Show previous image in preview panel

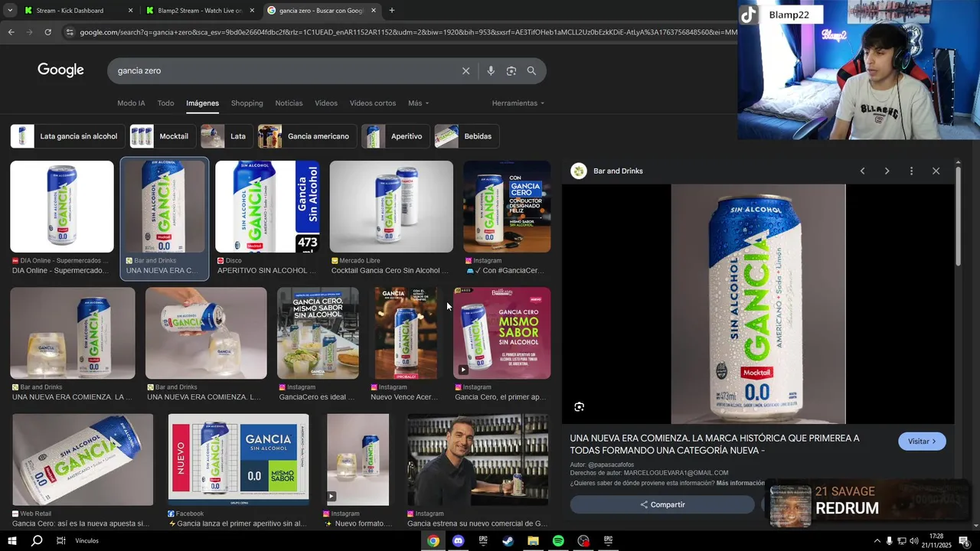(862, 171)
